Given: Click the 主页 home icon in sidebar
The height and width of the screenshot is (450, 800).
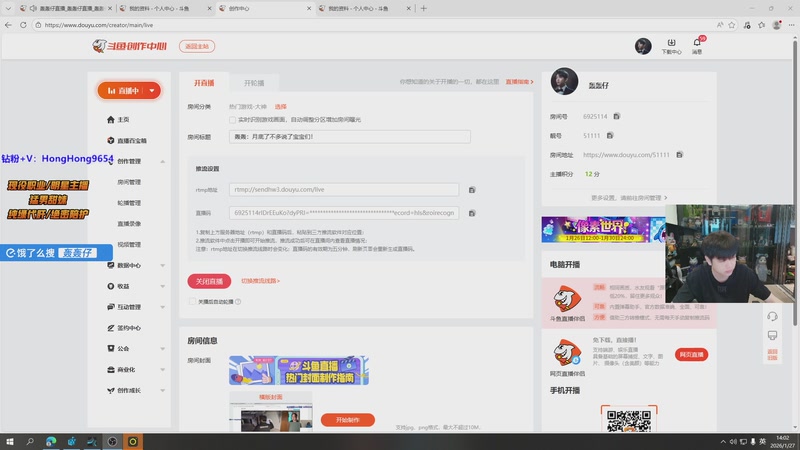Looking at the screenshot, I should coord(110,119).
